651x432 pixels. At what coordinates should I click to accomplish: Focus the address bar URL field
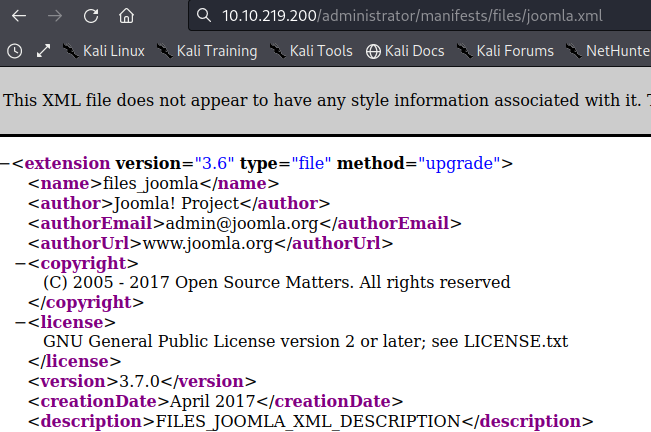[x=419, y=16]
